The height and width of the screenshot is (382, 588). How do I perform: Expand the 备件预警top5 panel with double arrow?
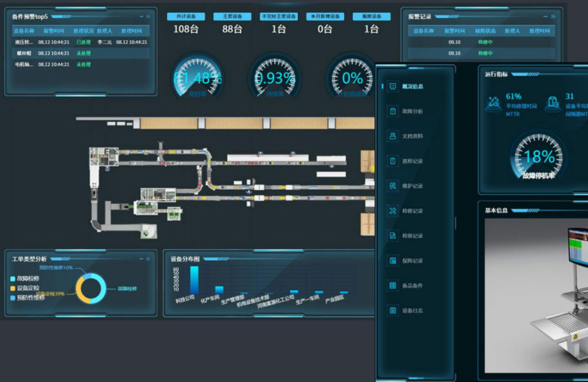[148, 17]
